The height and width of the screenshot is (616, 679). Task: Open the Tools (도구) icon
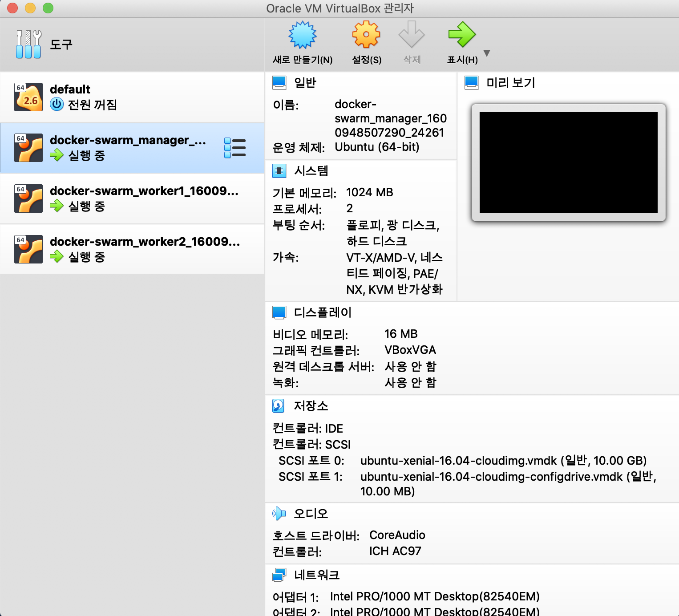click(x=28, y=45)
